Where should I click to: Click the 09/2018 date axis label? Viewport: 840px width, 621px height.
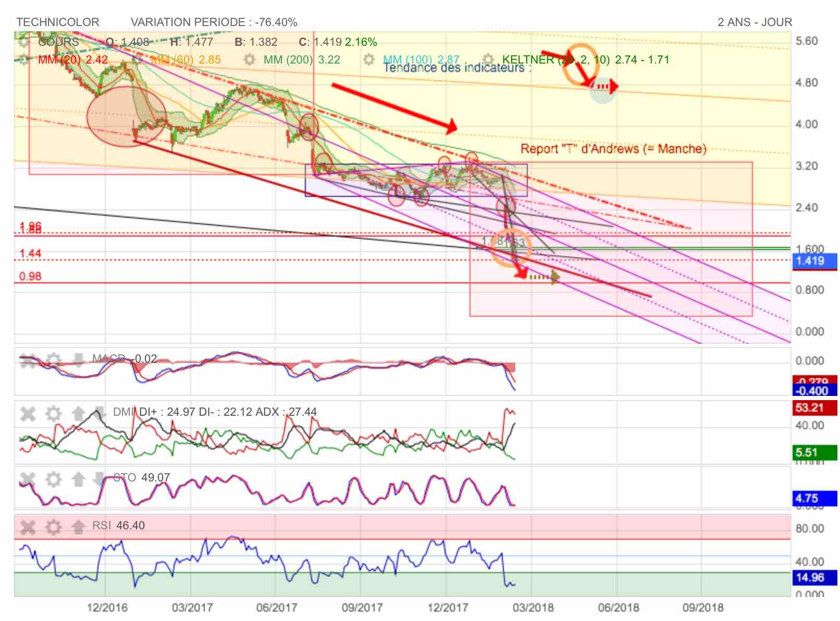tap(703, 607)
